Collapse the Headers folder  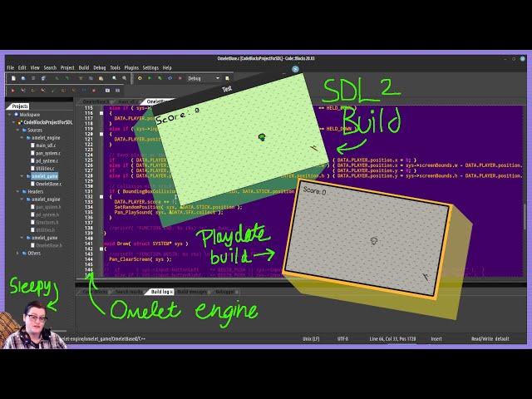[x=17, y=192]
